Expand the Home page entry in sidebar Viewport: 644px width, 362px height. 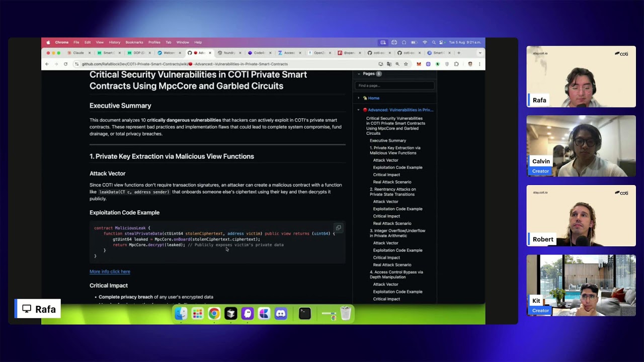click(359, 98)
